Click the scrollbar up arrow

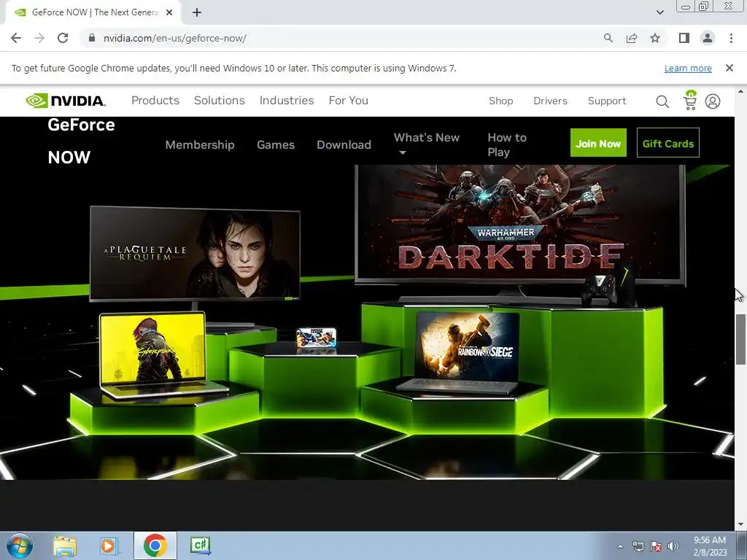(x=740, y=91)
